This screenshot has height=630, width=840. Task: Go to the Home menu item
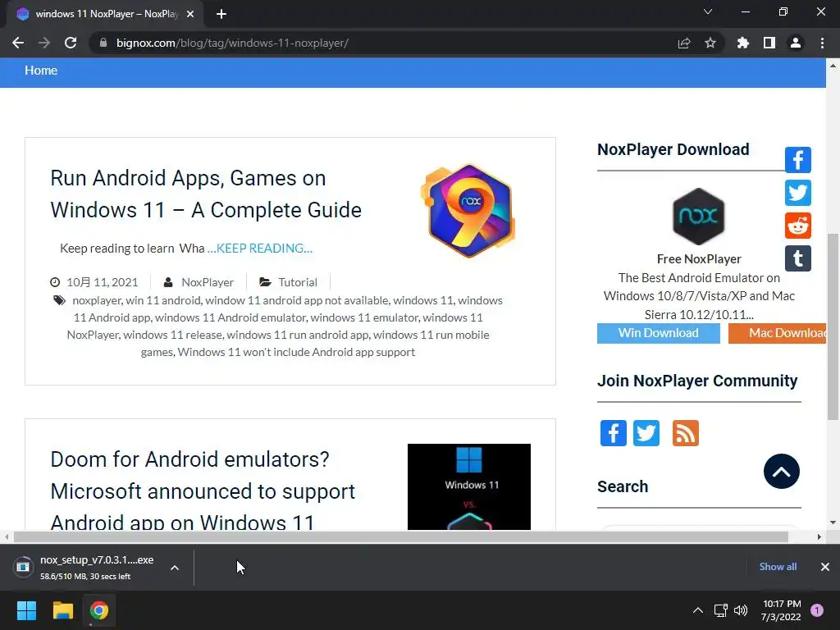click(41, 71)
